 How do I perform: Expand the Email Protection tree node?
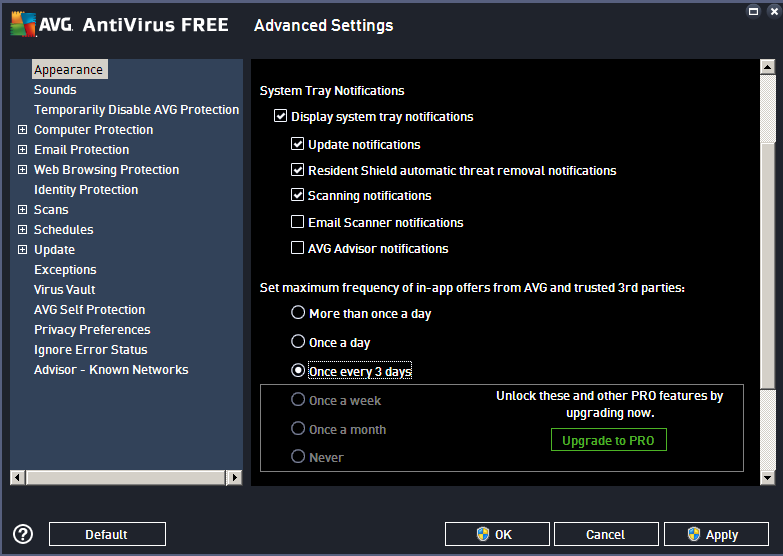22,150
